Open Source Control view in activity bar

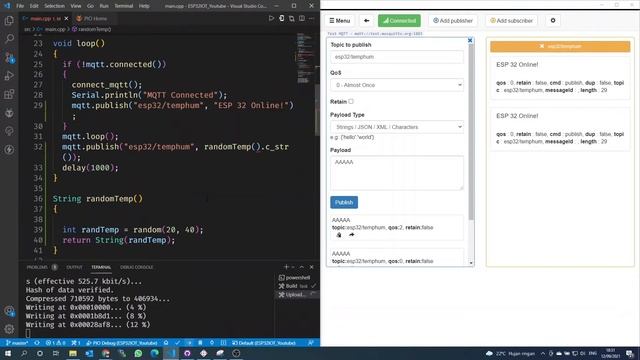[9, 58]
